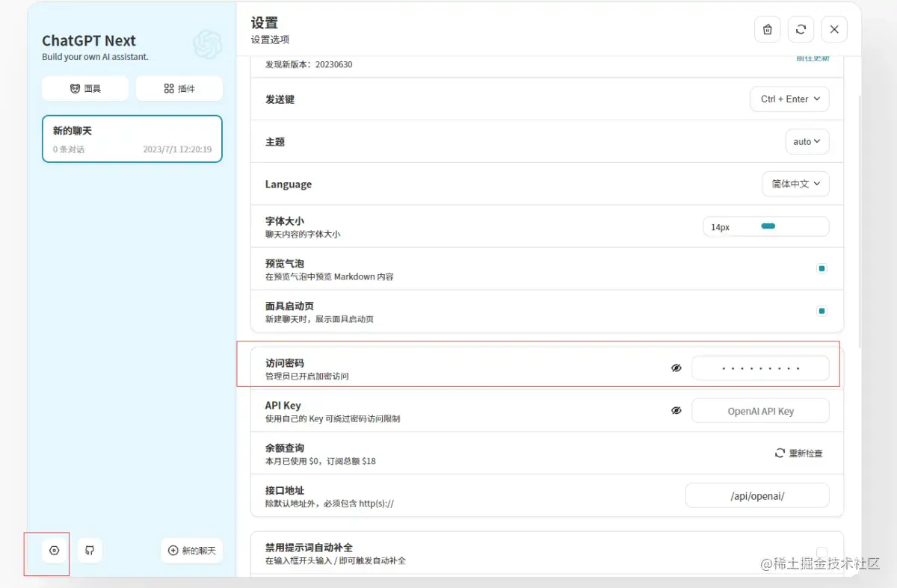Open the Language 简体中文 dropdown
897x588 pixels.
[x=795, y=184]
